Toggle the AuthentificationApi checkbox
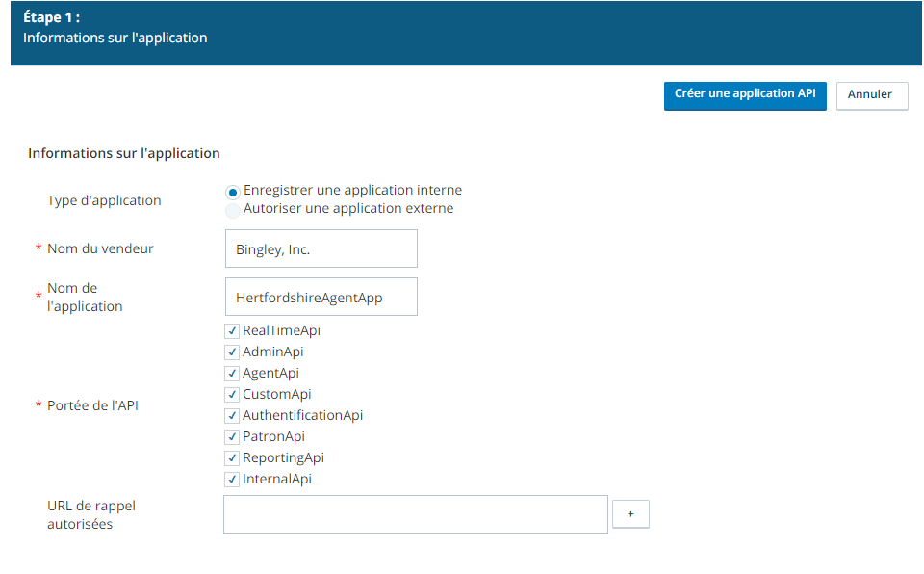 click(232, 416)
